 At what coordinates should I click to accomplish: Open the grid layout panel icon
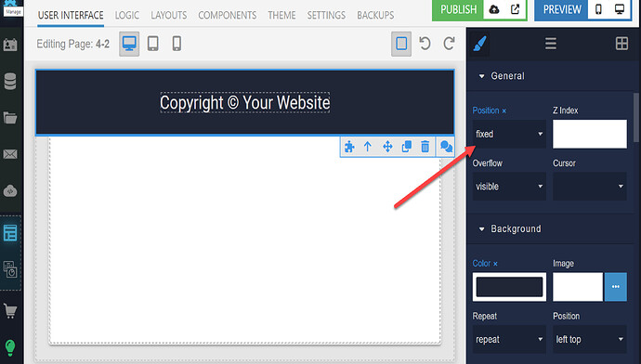[621, 44]
